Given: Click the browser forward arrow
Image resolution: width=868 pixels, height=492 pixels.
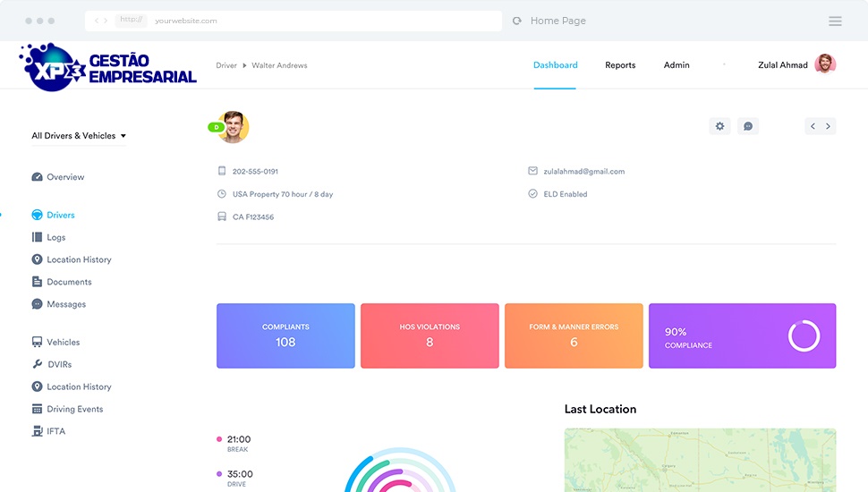Looking at the screenshot, I should click(106, 21).
